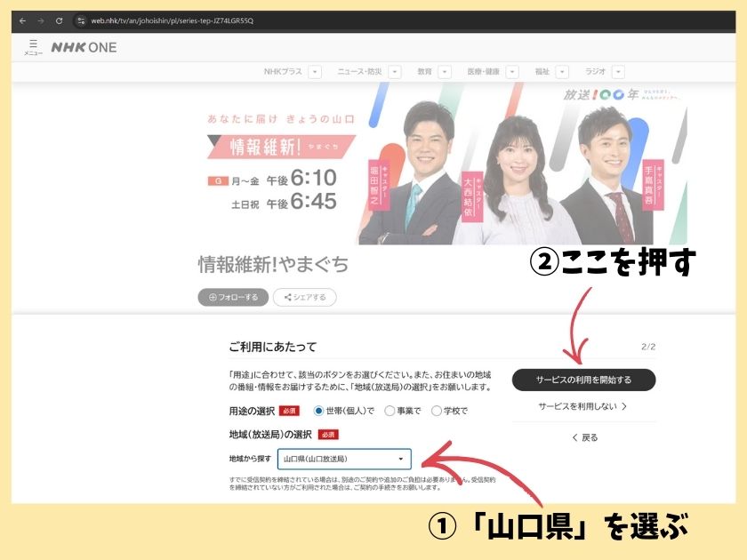Open the 教育 navigation menu item

click(424, 72)
